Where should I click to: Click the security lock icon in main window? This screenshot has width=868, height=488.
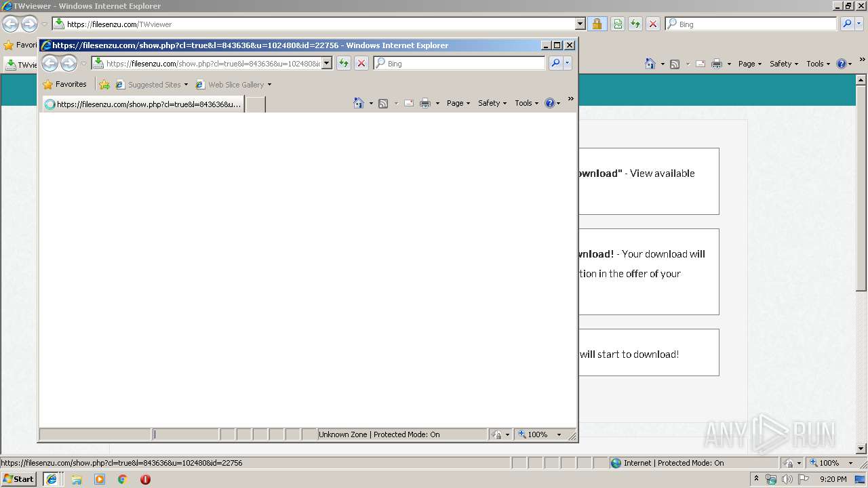pyautogui.click(x=597, y=24)
